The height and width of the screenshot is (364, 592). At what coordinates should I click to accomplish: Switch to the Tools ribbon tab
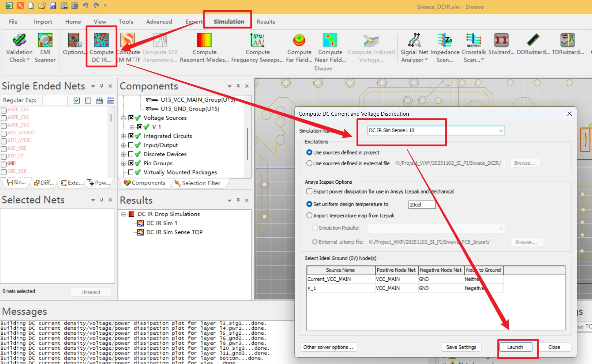pyautogui.click(x=126, y=22)
